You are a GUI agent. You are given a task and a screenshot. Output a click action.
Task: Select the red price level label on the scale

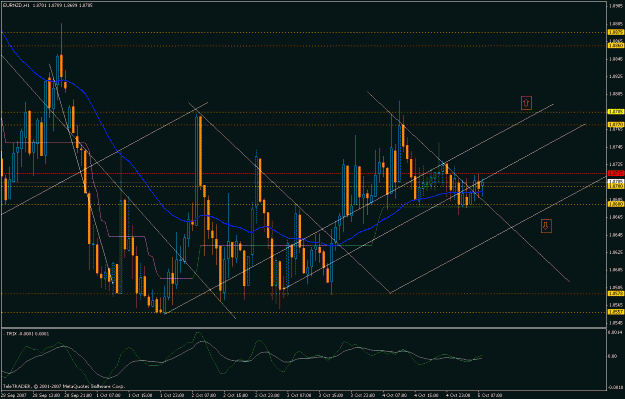point(616,173)
